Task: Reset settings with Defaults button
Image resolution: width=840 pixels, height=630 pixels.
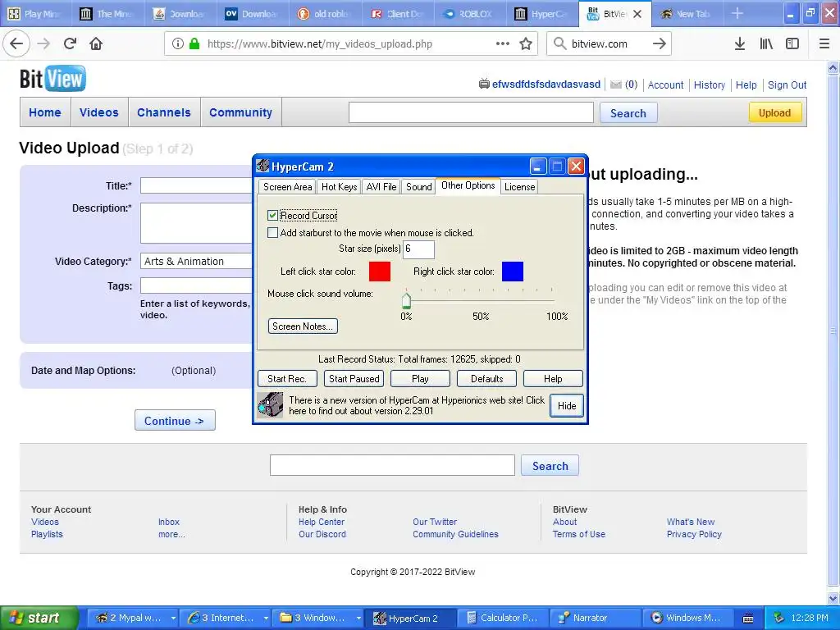Action: [487, 379]
